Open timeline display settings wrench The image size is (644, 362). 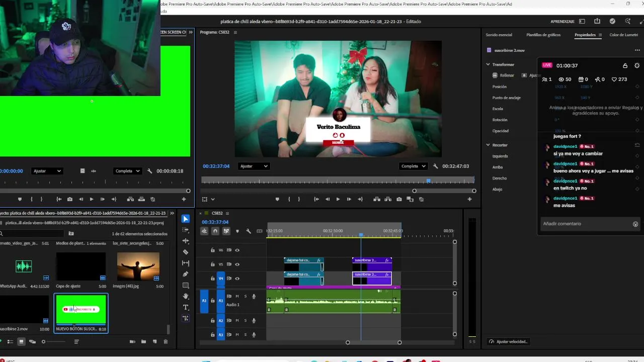(249, 231)
